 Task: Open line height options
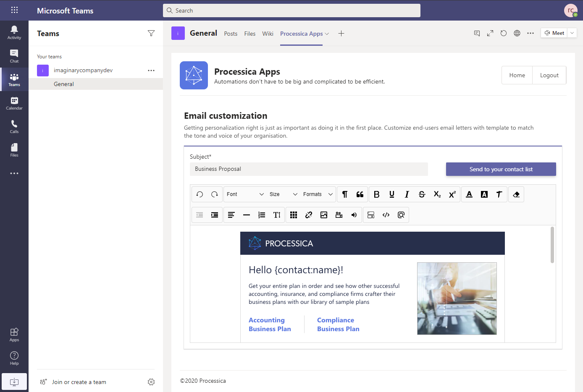(277, 215)
